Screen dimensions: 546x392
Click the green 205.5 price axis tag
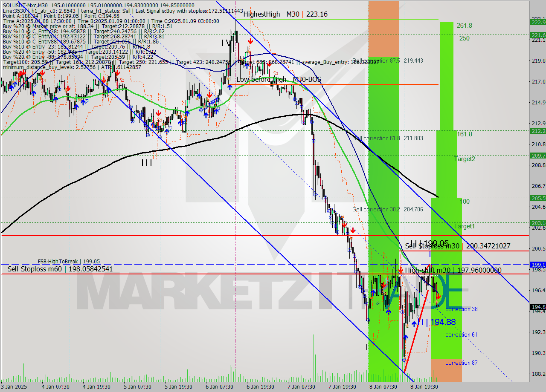click(538, 198)
